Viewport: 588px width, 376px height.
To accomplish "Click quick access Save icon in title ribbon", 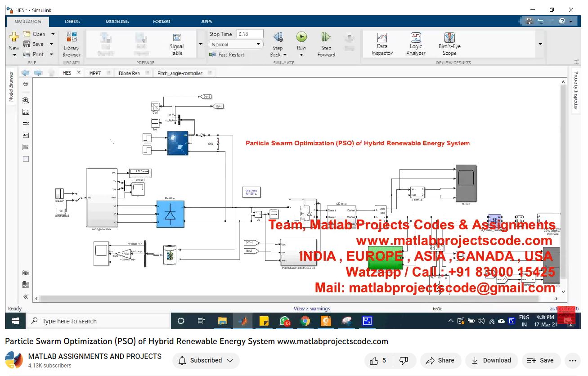I will point(529,21).
